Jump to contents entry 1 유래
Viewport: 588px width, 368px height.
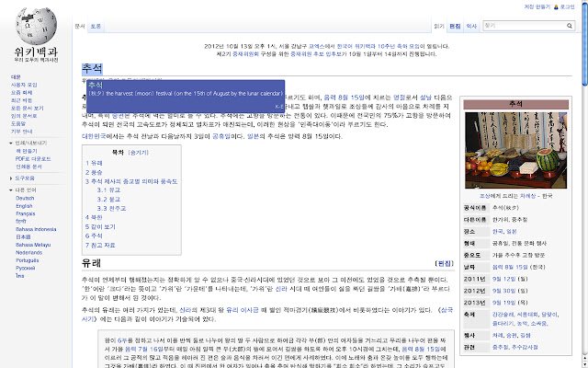pos(94,163)
